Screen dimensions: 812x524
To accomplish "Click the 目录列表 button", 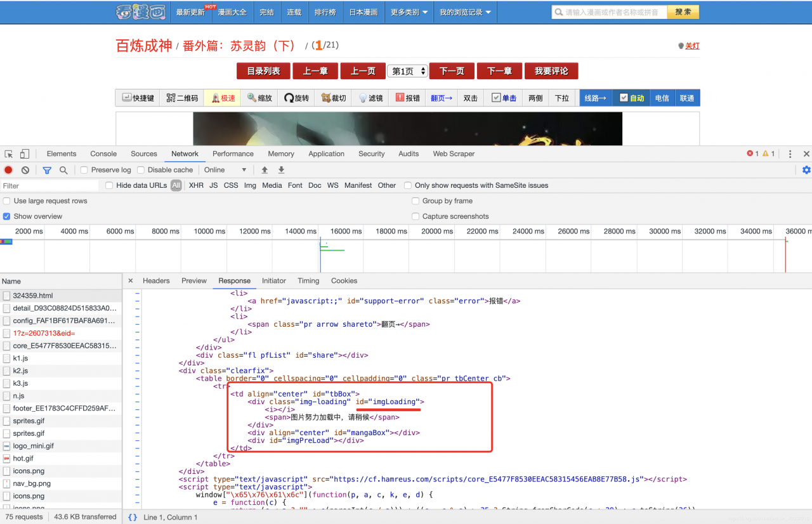I will [x=263, y=71].
